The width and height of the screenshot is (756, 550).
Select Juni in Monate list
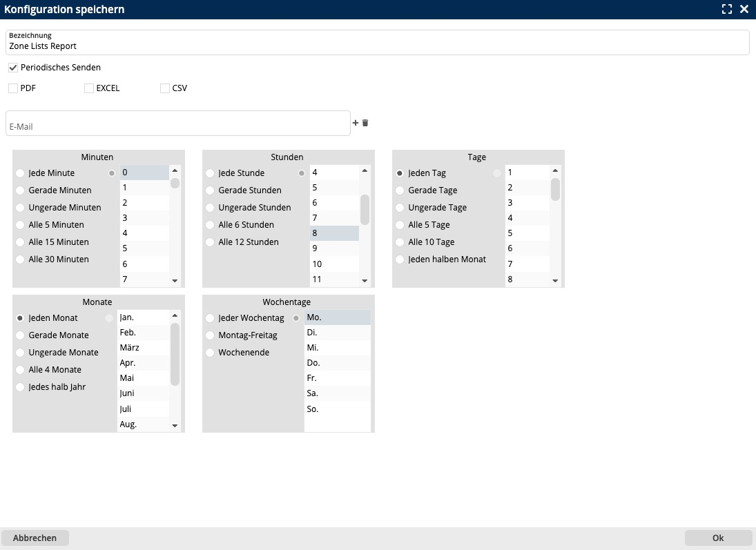143,394
